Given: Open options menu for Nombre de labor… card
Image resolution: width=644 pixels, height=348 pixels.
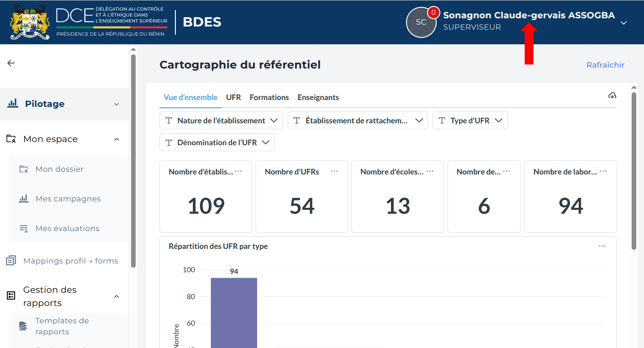Looking at the screenshot, I should click(x=603, y=171).
